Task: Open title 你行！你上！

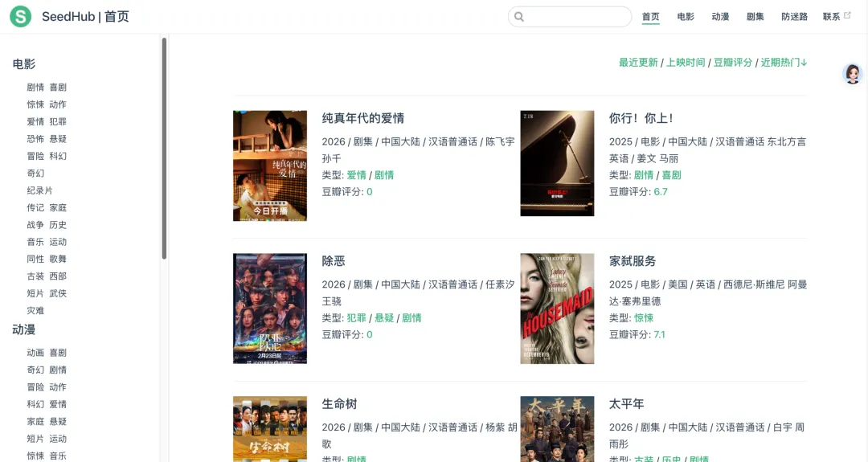Action: tap(641, 118)
